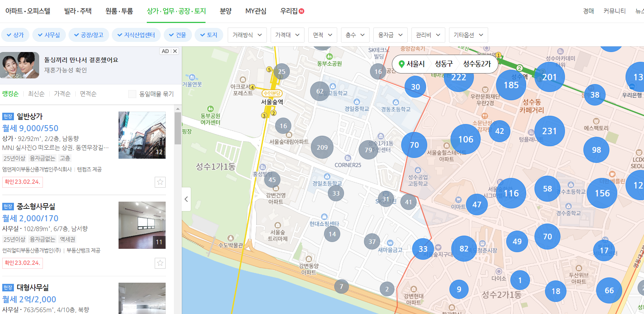644x314 pixels.
Task: Click the 58 listings map cluster
Action: click(x=547, y=189)
